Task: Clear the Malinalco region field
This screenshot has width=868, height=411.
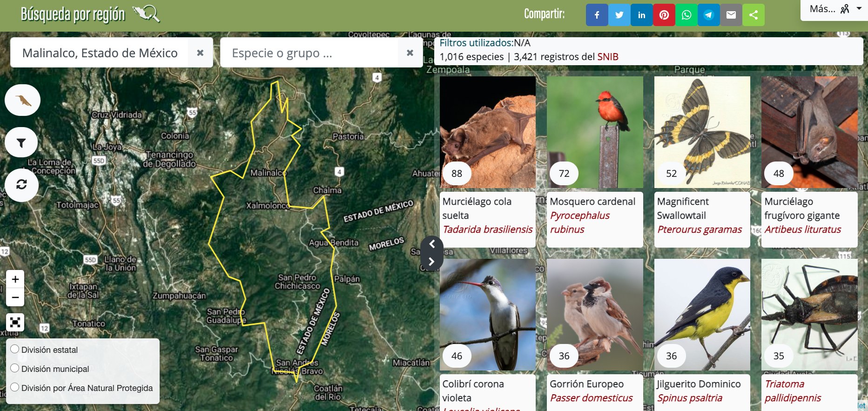Action: point(200,53)
